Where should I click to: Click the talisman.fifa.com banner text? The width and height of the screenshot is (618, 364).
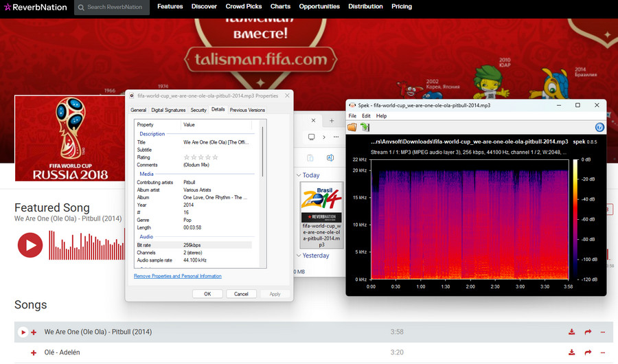pyautogui.click(x=260, y=60)
